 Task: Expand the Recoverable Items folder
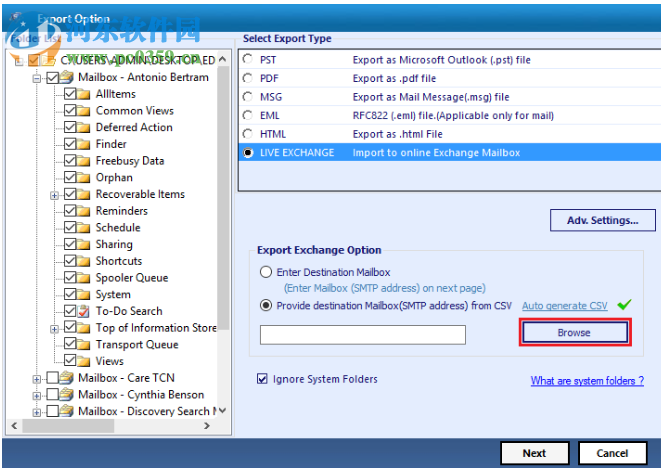coord(54,195)
